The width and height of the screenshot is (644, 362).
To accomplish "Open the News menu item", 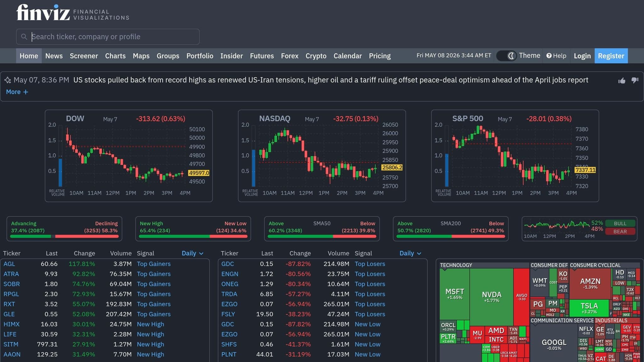I will [x=54, y=56].
